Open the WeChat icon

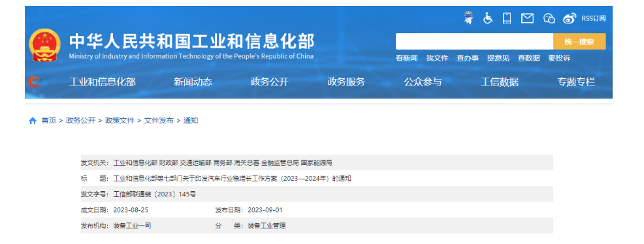point(549,18)
